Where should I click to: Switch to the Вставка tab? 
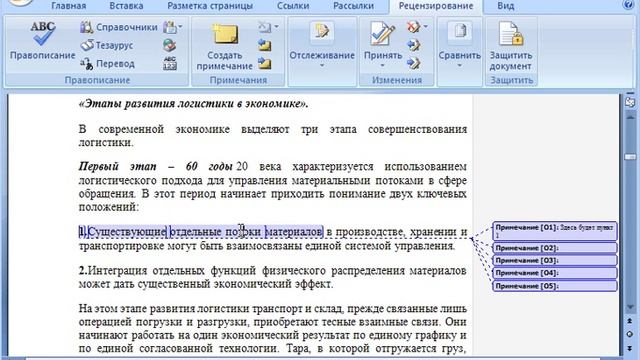click(x=126, y=6)
